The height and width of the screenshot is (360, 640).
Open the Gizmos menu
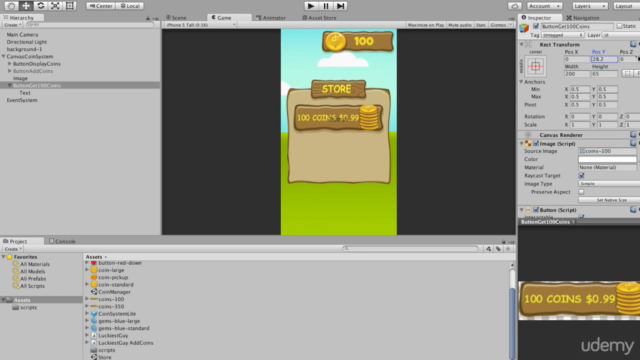click(500, 25)
